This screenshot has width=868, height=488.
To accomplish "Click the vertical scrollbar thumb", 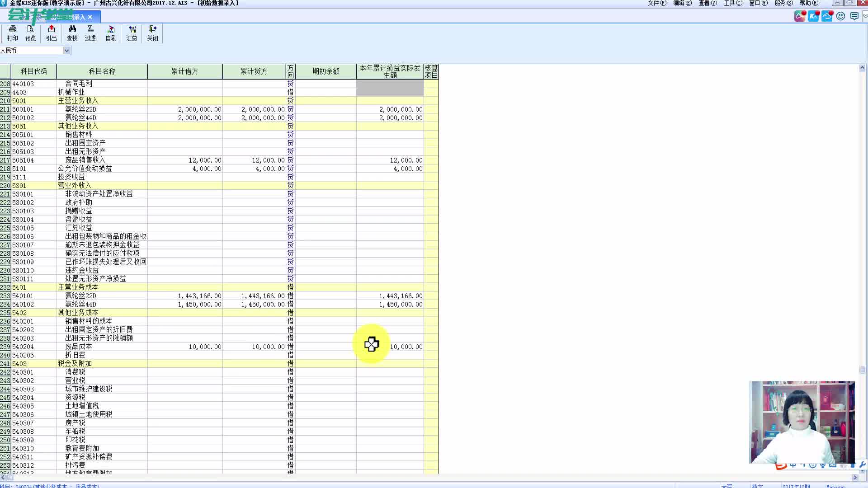I will coord(862,370).
